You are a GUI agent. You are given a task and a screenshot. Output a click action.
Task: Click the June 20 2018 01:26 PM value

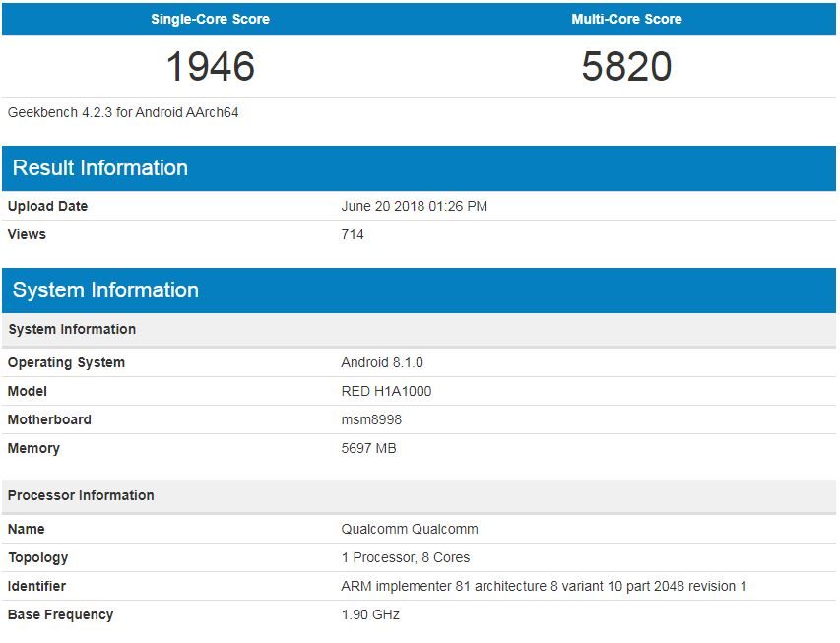415,207
